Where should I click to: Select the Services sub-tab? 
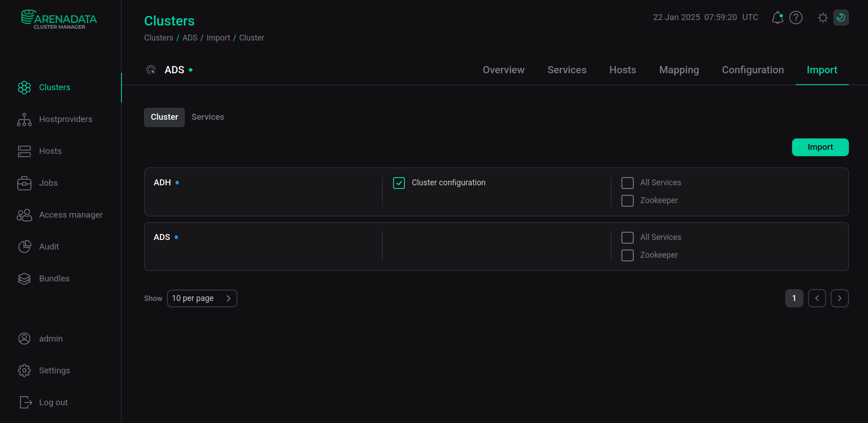coord(208,117)
